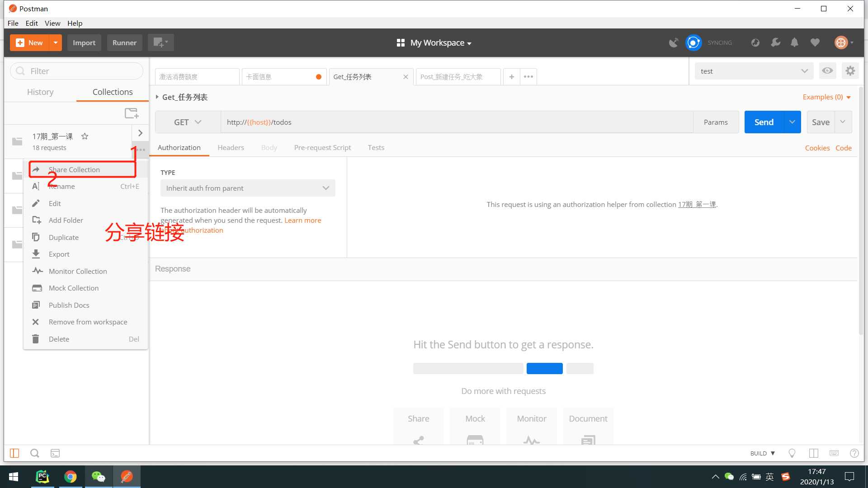868x488 pixels.
Task: Open Manage Environments gear icon
Action: coord(850,71)
